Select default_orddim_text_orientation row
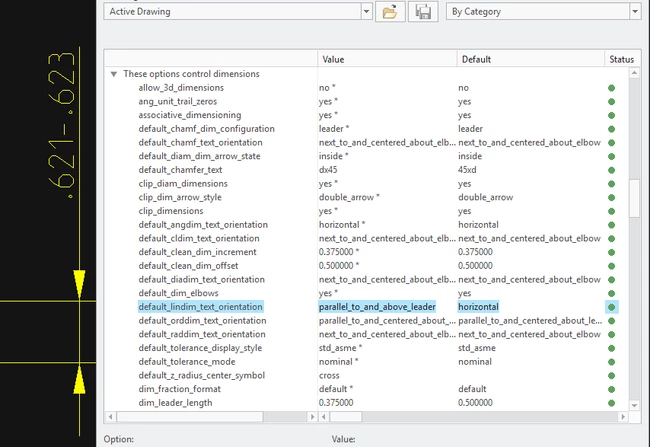 [x=202, y=321]
